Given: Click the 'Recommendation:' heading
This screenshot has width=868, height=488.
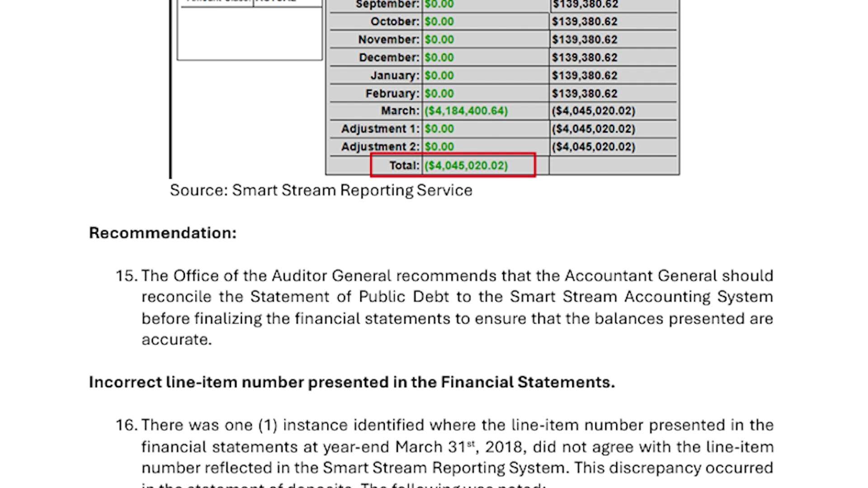Looking at the screenshot, I should click(163, 233).
